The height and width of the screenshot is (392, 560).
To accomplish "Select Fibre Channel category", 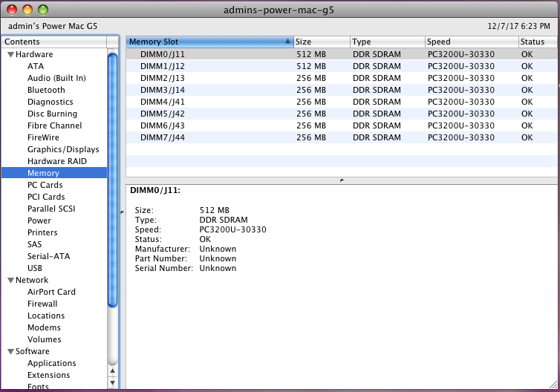I will click(55, 125).
